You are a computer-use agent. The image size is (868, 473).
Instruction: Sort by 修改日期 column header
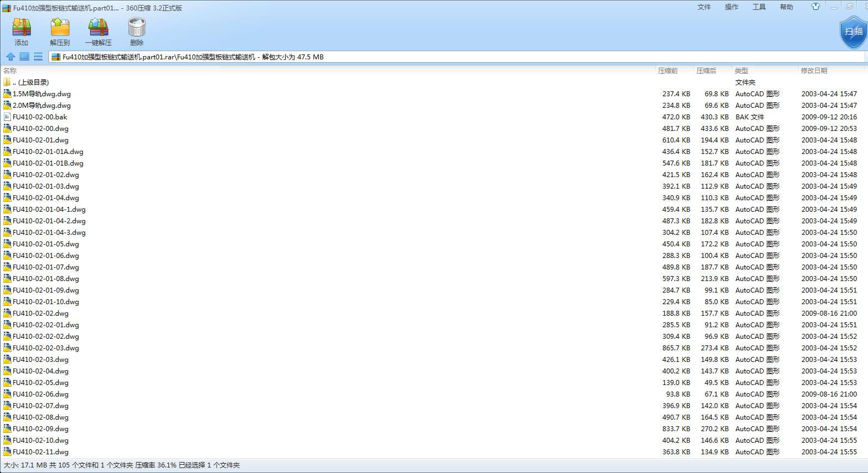[x=814, y=70]
